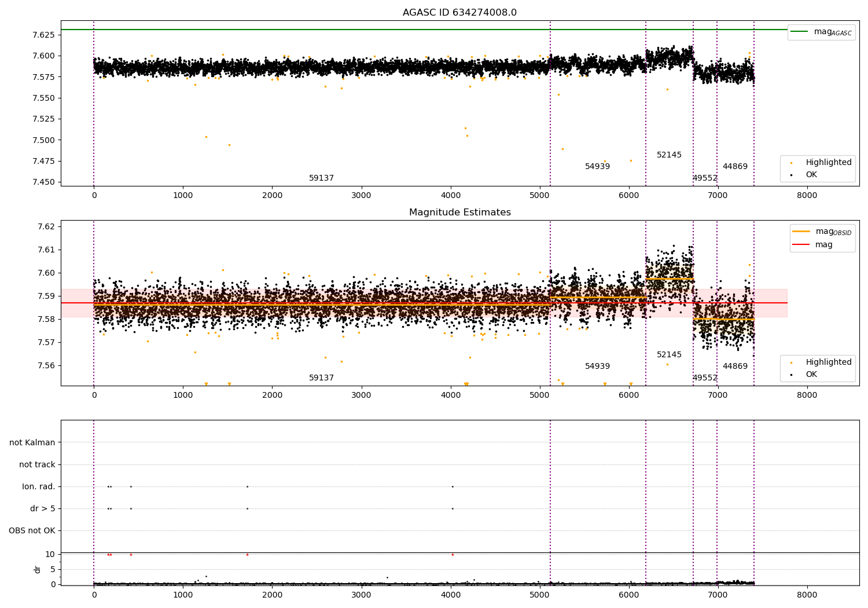Click OBSID label '44869' in the AGASC ID plot

(x=735, y=167)
